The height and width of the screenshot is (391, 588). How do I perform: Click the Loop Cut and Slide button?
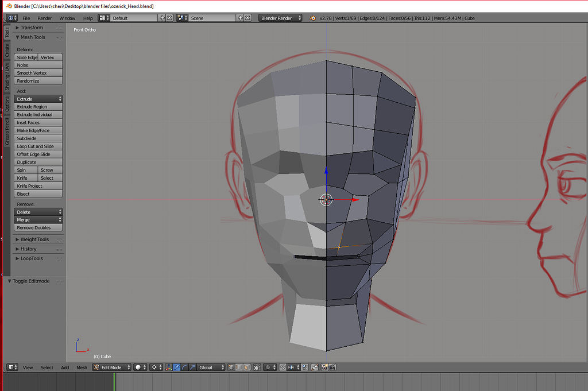click(x=38, y=146)
